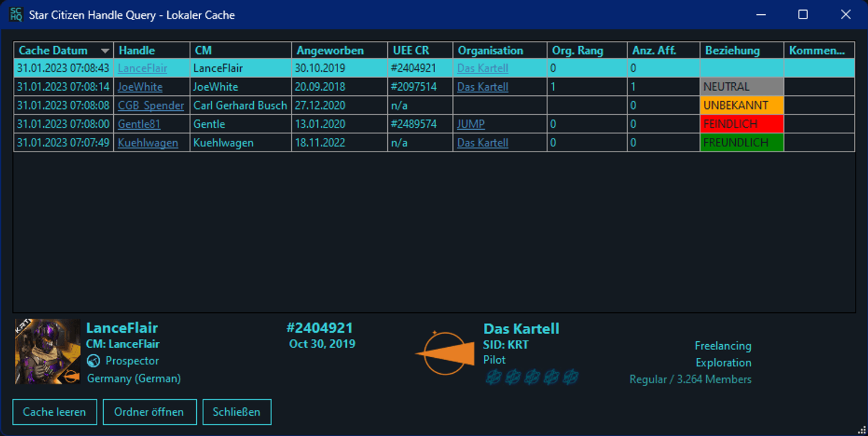The height and width of the screenshot is (436, 868).
Task: Select the red FEINDLICH relationship cell
Action: [741, 124]
